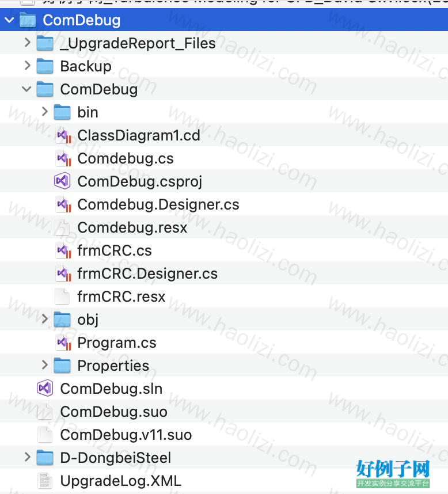This screenshot has height=494, width=448.
Task: Select the ClassDiagram1.cd file name
Action: pyautogui.click(x=139, y=135)
